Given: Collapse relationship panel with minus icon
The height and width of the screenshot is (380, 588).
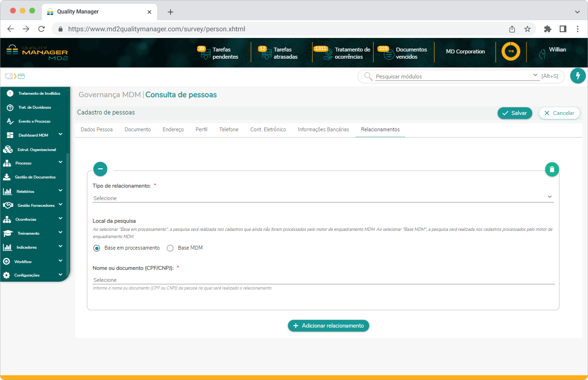Looking at the screenshot, I should (x=100, y=169).
